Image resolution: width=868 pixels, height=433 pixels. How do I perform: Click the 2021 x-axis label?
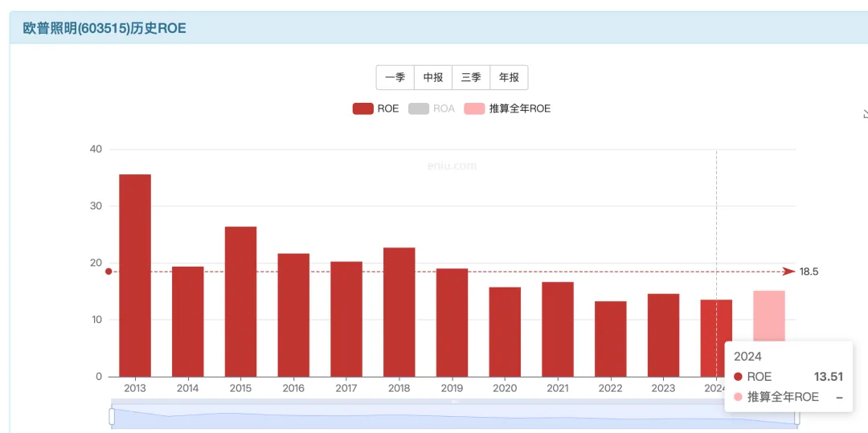pos(558,388)
